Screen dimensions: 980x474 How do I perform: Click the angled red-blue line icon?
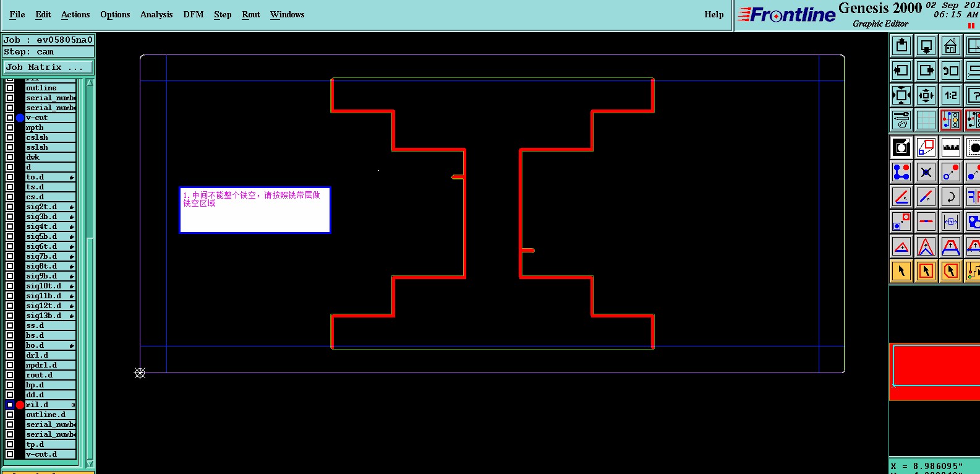coord(901,197)
